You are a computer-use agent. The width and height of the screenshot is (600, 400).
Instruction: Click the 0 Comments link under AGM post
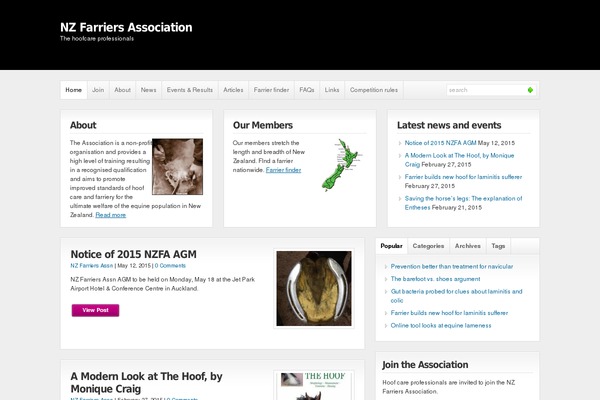pos(170,266)
